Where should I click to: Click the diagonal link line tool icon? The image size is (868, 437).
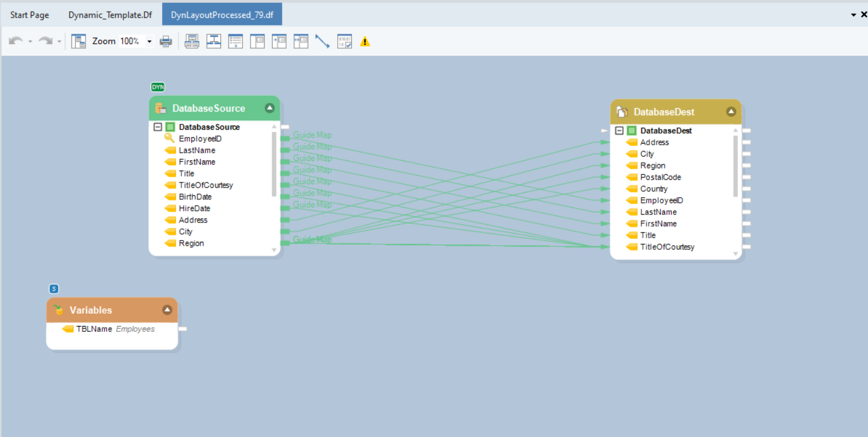pyautogui.click(x=322, y=41)
